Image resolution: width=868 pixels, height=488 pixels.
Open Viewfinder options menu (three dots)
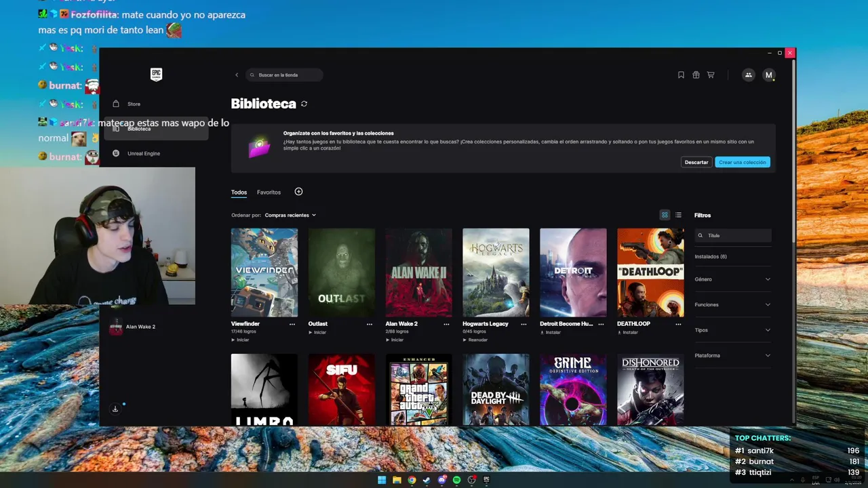292,324
